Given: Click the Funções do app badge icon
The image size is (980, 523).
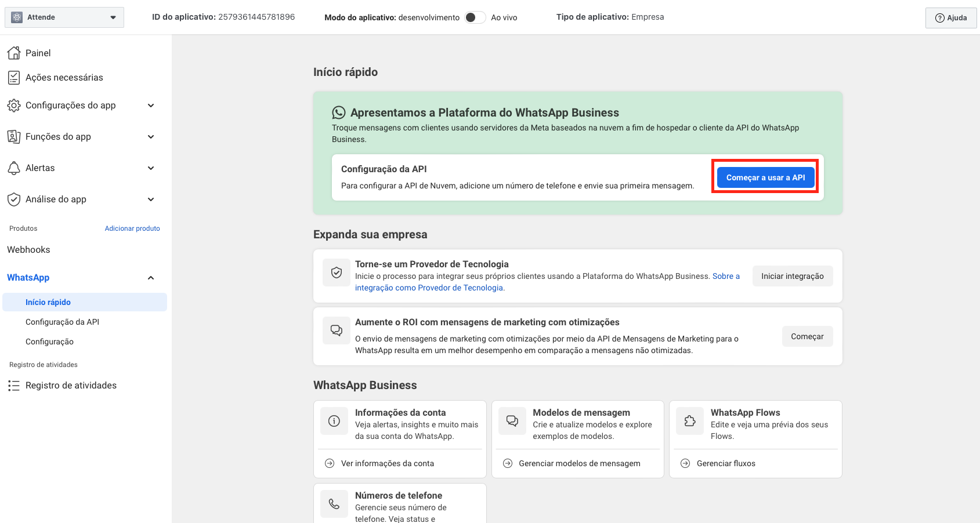Looking at the screenshot, I should pos(14,136).
